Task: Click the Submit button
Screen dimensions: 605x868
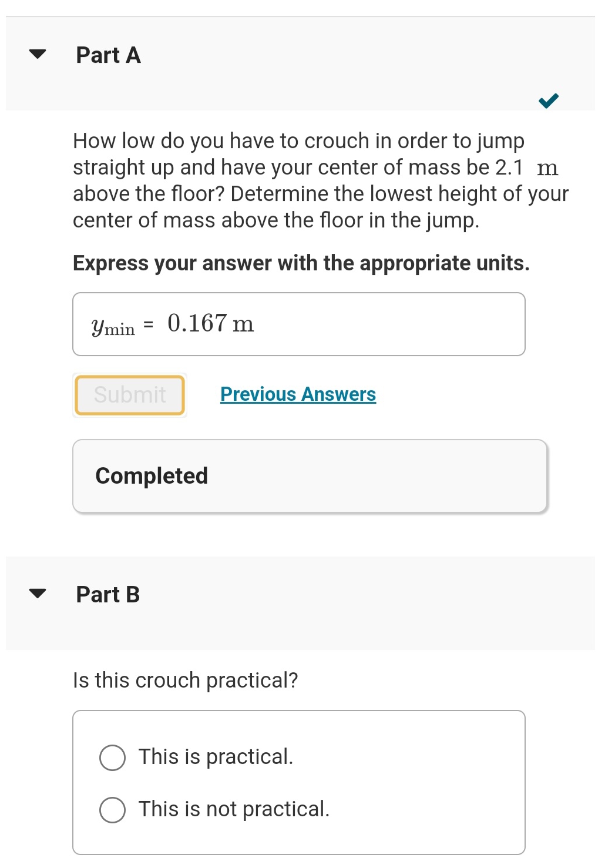Action: [x=129, y=394]
